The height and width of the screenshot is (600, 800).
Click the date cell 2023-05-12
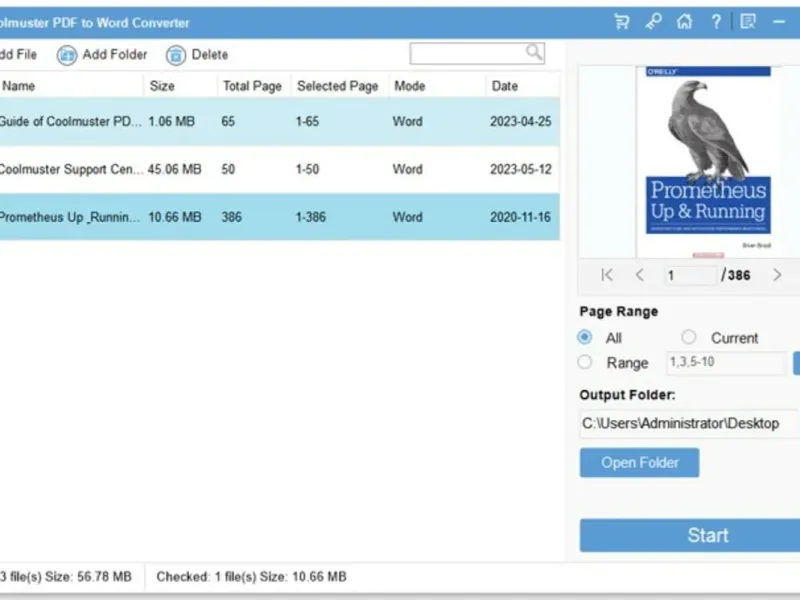coord(521,169)
